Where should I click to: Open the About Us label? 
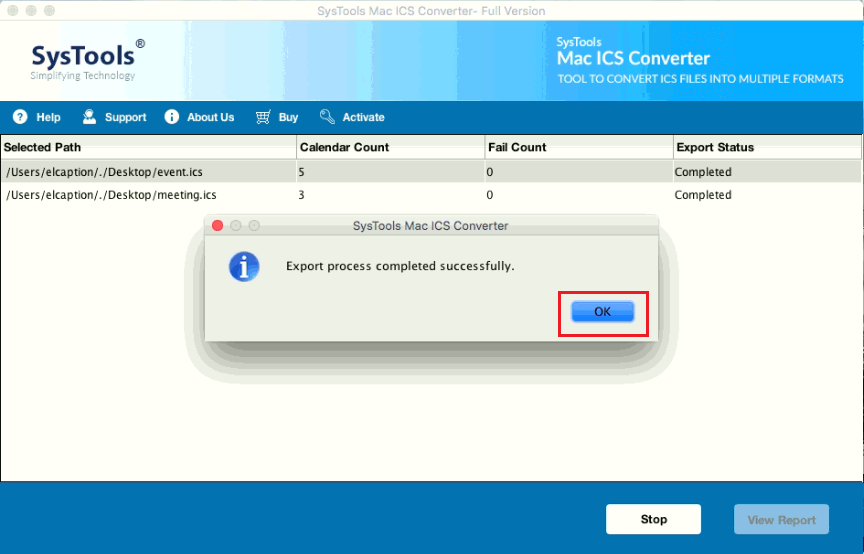(210, 117)
